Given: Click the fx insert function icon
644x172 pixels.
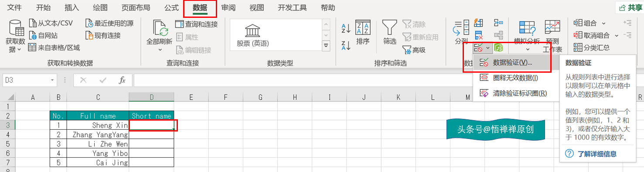Looking at the screenshot, I should 123,80.
